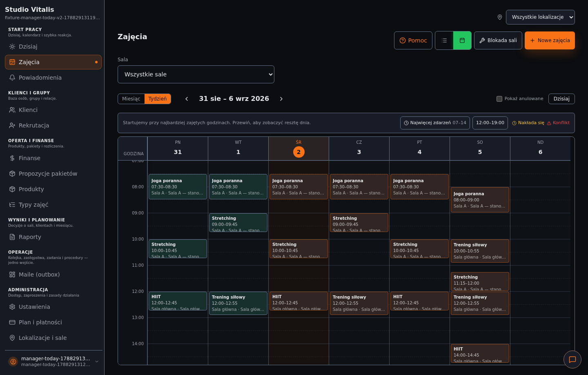The height and width of the screenshot is (375, 588).
Task: Open Lokalizacje i sale
Action: tap(53, 338)
